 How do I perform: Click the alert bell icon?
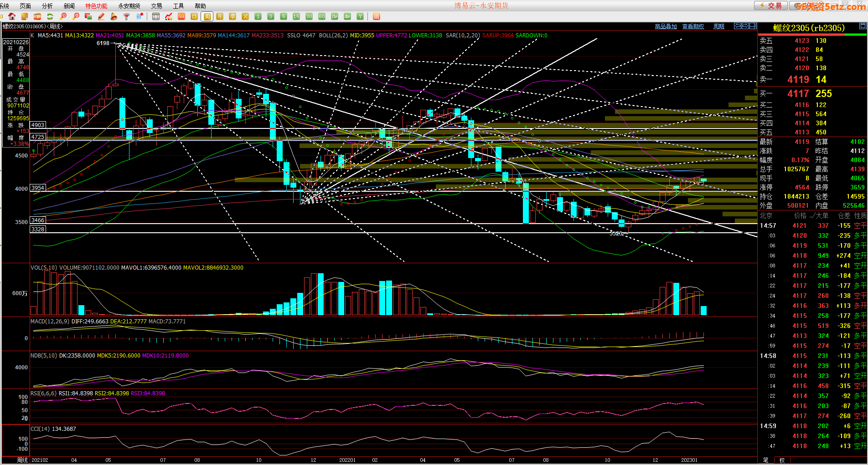(114, 16)
